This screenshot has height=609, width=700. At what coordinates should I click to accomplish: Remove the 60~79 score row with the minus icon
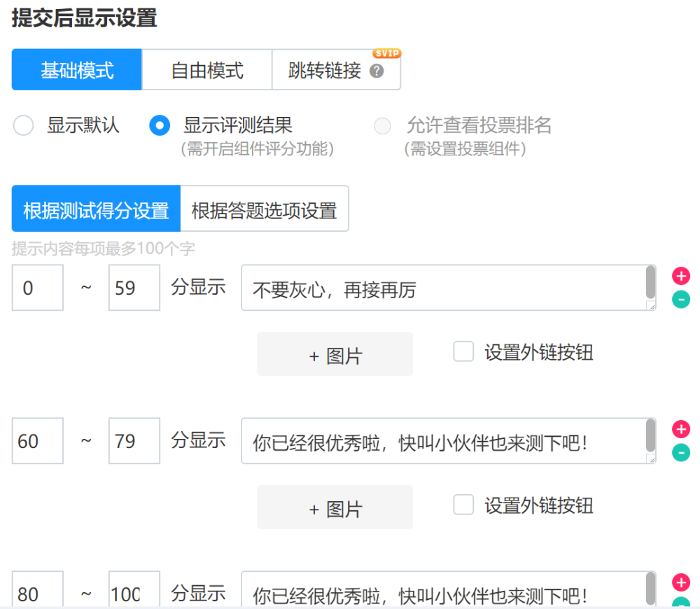[x=681, y=452]
